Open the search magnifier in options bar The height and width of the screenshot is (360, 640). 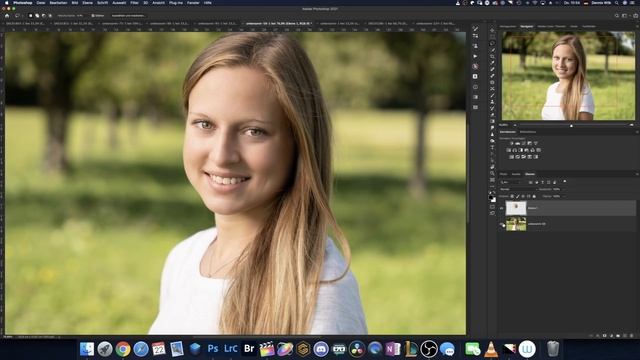(x=617, y=16)
